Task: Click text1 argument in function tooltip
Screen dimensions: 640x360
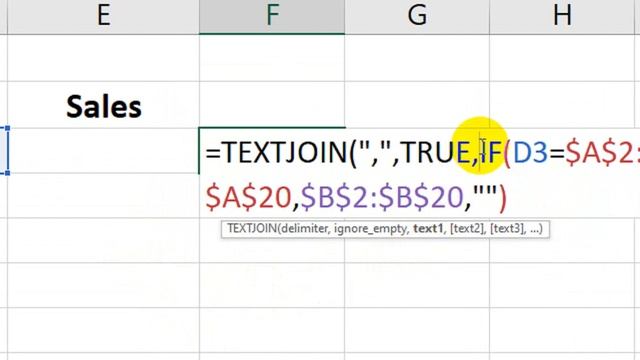Action: [x=428, y=229]
